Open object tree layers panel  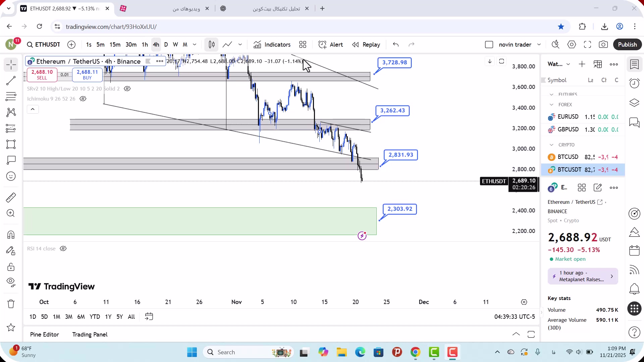634,103
